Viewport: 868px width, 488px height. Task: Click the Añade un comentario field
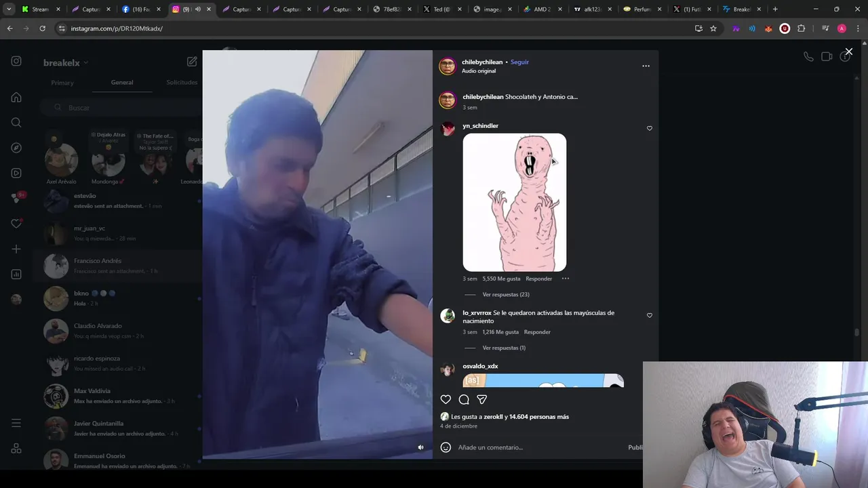[539, 447]
